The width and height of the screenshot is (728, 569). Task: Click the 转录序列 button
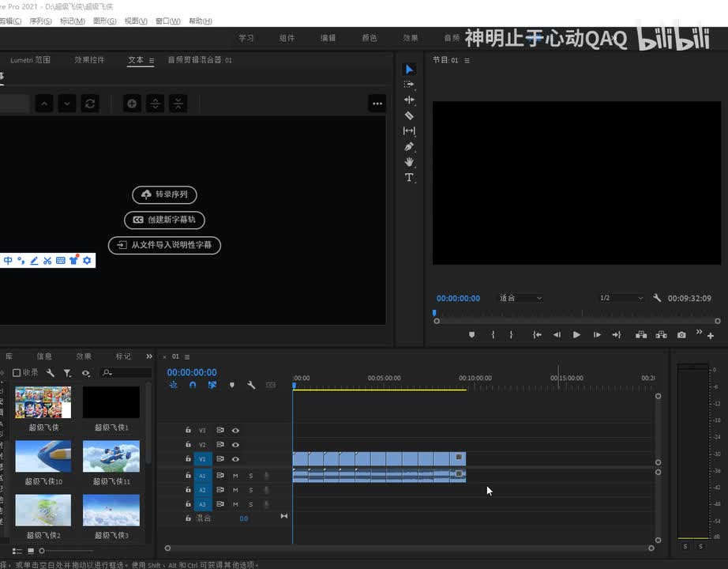coord(165,194)
